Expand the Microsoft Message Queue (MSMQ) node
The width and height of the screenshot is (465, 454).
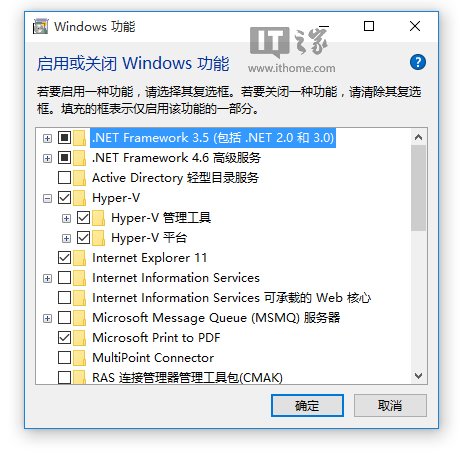point(47,318)
